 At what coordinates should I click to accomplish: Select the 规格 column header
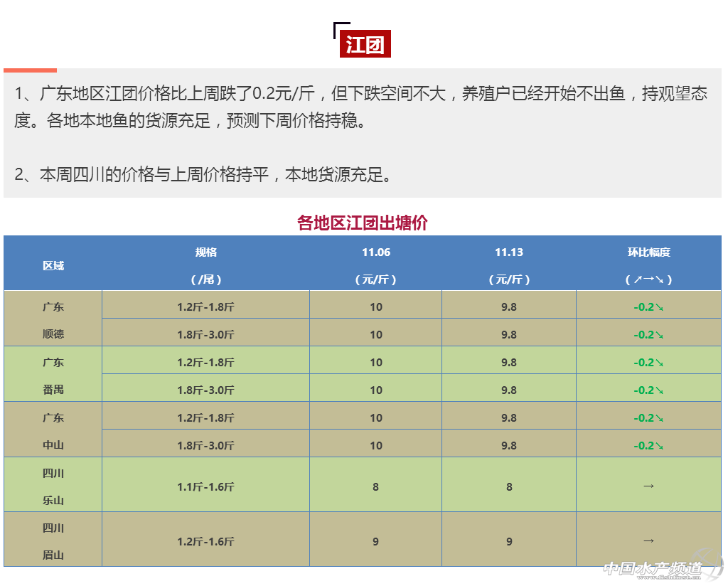(x=206, y=252)
